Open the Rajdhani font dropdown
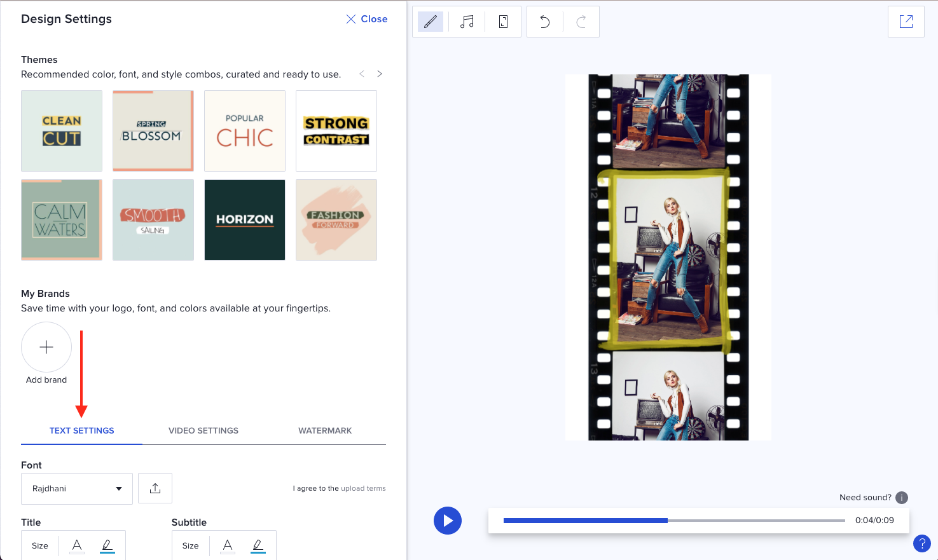Screen dimensions: 938x560 [77, 488]
